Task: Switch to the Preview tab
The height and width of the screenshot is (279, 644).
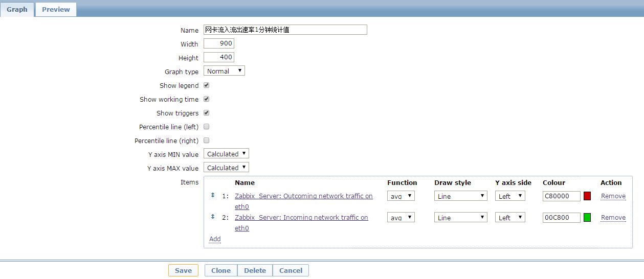Action: point(56,9)
